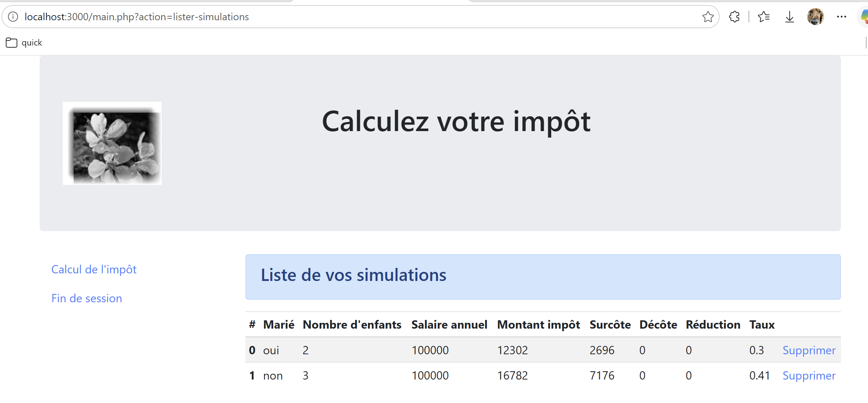Click the Liste de vos simulations banner

point(543,277)
